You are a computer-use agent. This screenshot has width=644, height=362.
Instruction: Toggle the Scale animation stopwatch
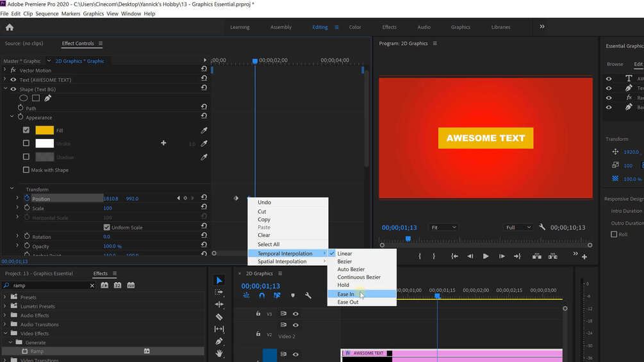coord(27,208)
